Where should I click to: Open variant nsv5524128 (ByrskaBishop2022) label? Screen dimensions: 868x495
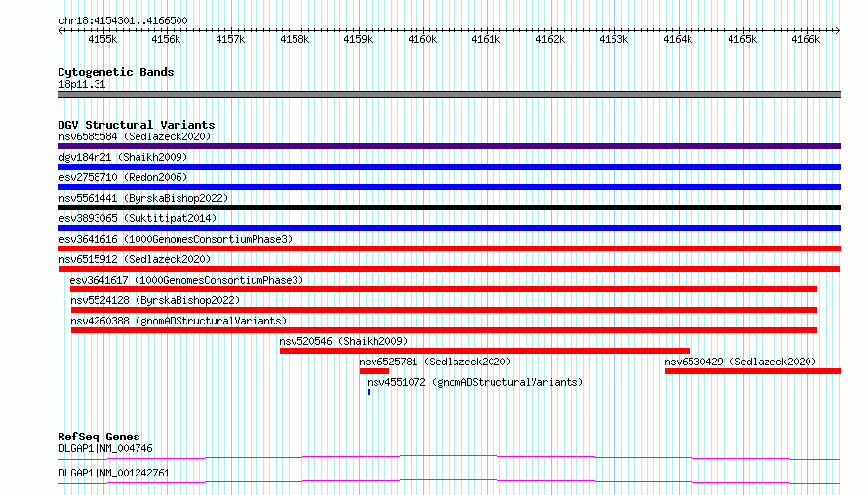click(x=155, y=300)
